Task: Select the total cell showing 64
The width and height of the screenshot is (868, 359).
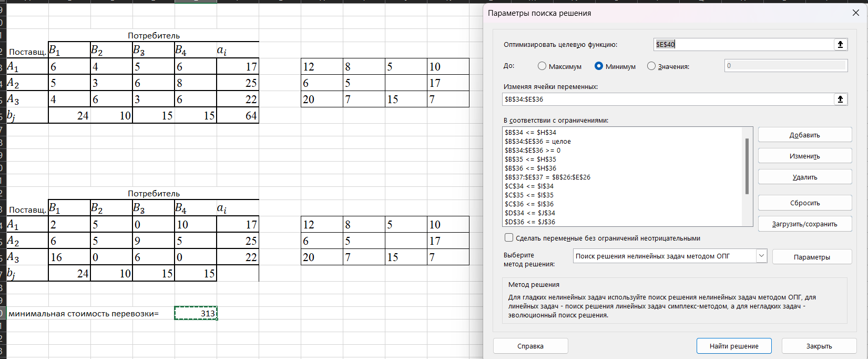Action: pyautogui.click(x=238, y=115)
